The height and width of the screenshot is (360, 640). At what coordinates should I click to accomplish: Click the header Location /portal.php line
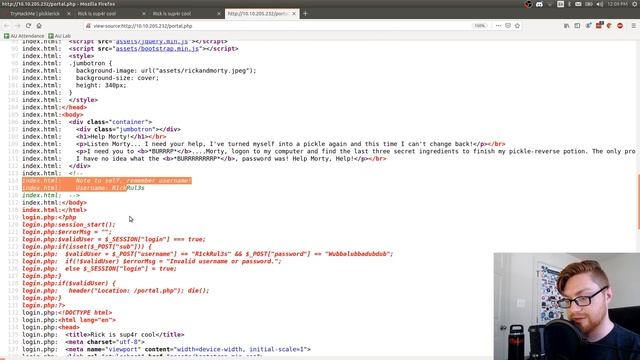(116, 291)
